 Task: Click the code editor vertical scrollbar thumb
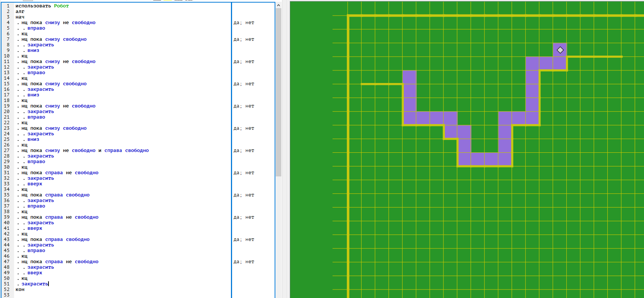tap(279, 93)
